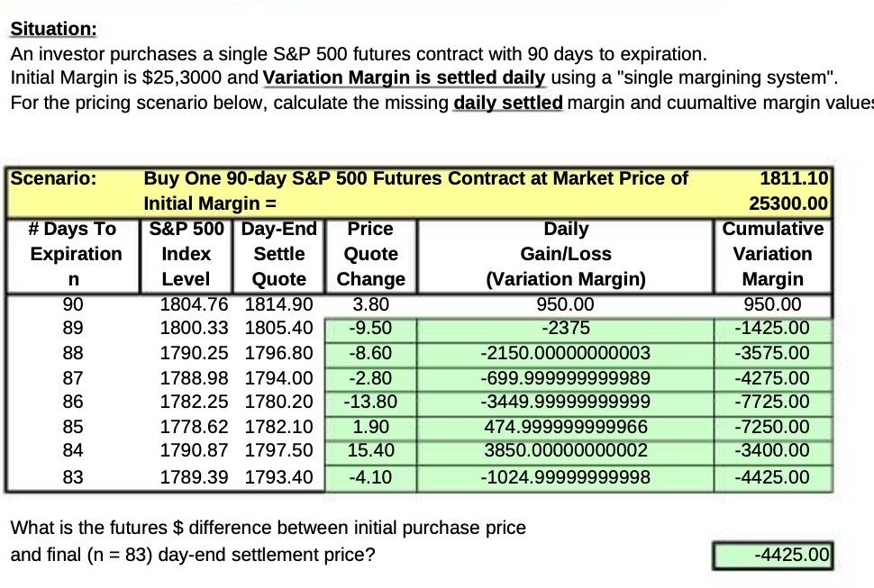Select the daily gain cell 474.999999999966

[x=566, y=426]
